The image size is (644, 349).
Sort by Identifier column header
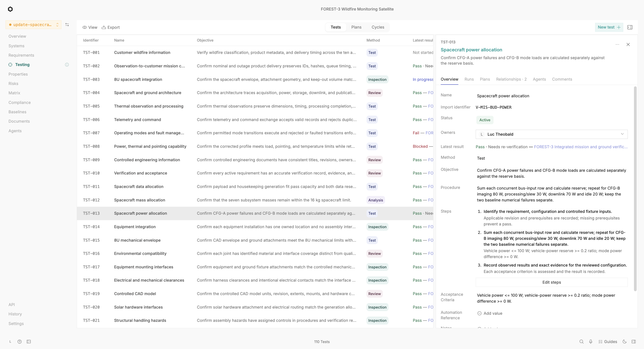[91, 40]
